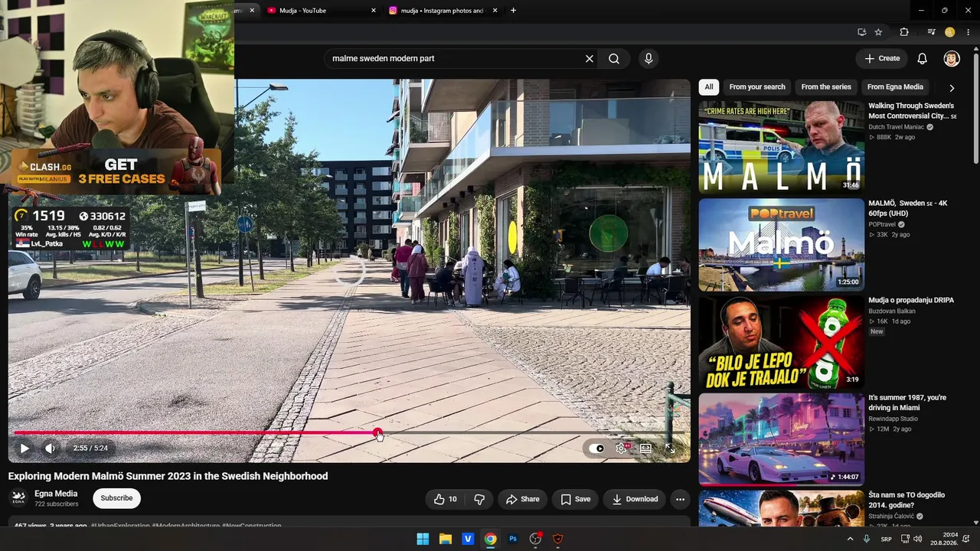
Task: Open the player settings gear
Action: tap(621, 448)
